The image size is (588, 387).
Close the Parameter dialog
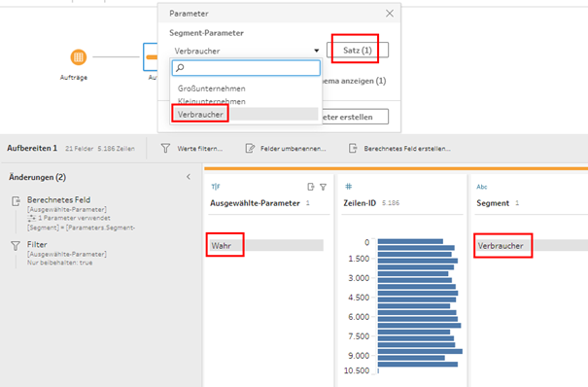(x=390, y=14)
